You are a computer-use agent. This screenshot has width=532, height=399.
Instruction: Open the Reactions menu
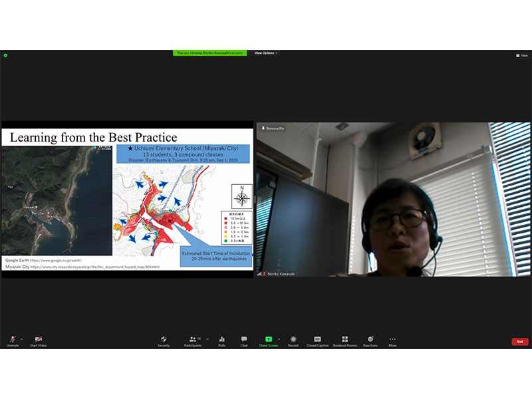click(370, 340)
